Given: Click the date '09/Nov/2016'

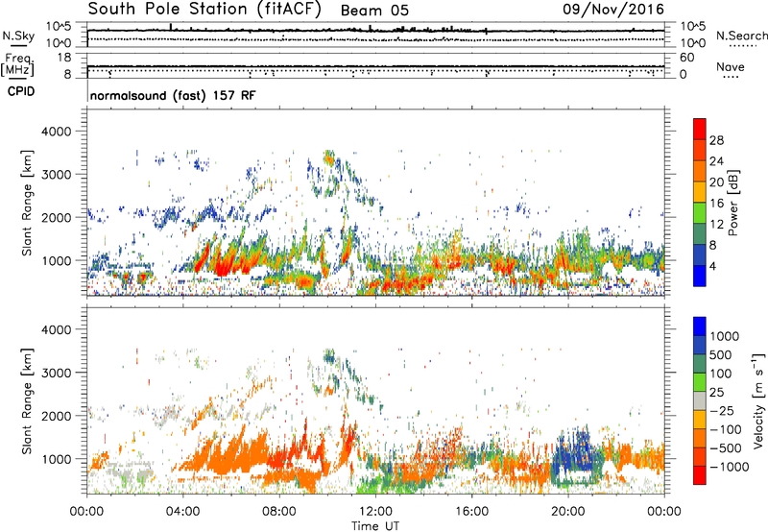Looking at the screenshot, I should [613, 10].
